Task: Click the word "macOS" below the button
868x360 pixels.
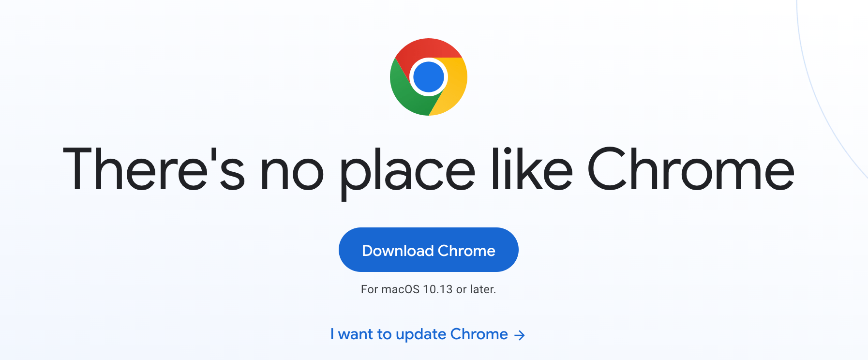Action: pos(400,289)
